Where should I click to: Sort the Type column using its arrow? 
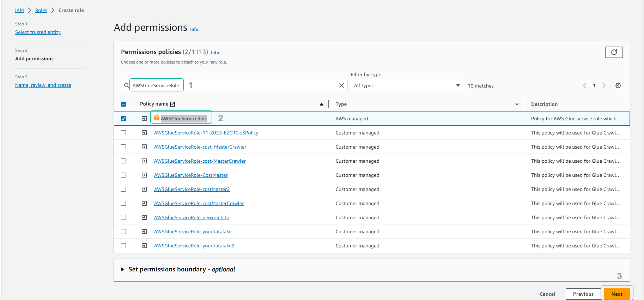click(517, 104)
